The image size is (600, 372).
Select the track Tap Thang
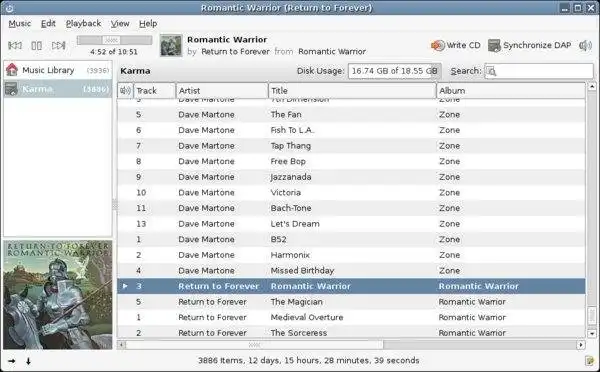pos(351,146)
